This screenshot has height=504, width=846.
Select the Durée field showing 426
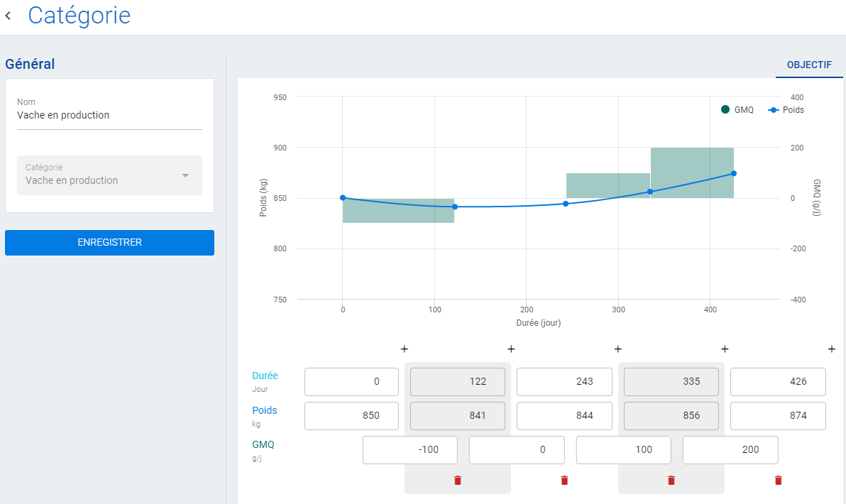click(x=778, y=381)
